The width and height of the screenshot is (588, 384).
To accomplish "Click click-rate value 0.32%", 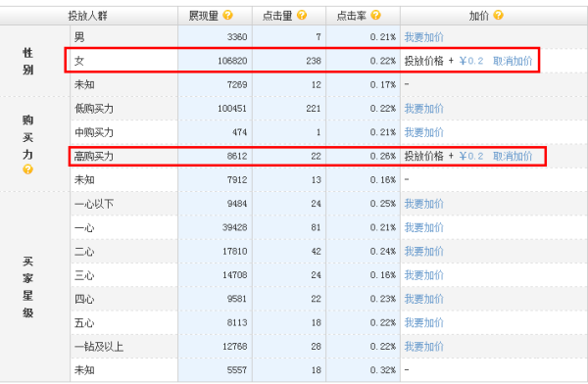I will coord(383,370).
